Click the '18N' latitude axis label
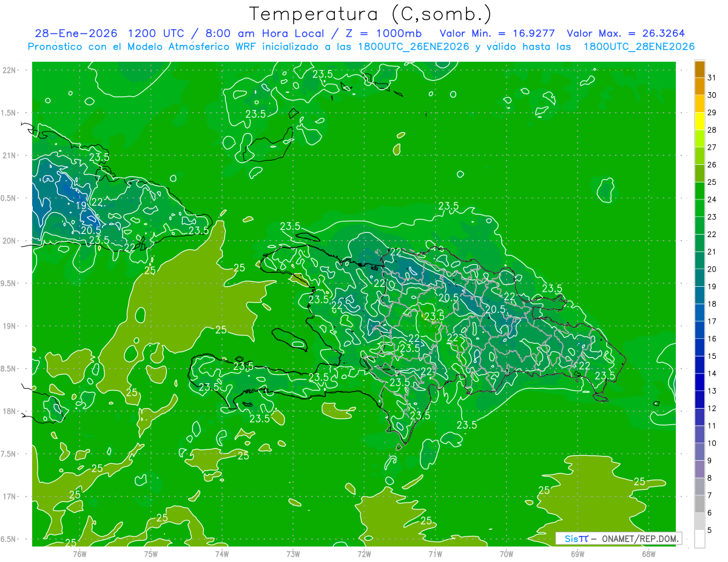Viewport: 728px width, 562px height. pos(10,411)
